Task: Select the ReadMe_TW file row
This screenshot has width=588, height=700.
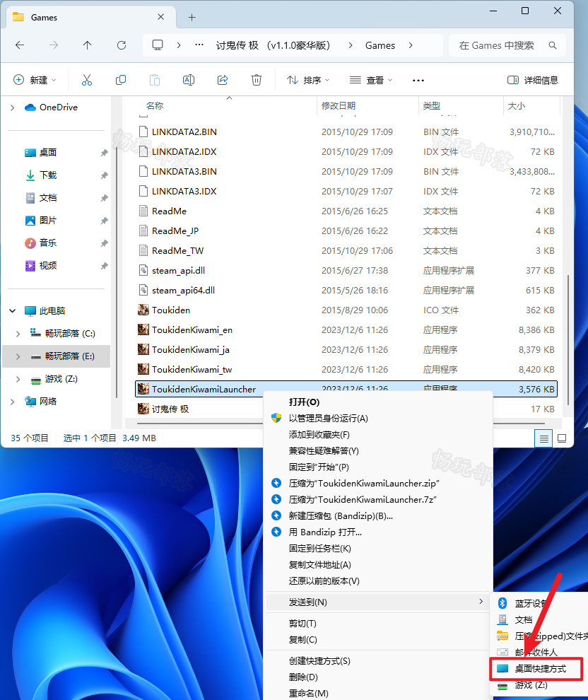Action: [x=346, y=251]
